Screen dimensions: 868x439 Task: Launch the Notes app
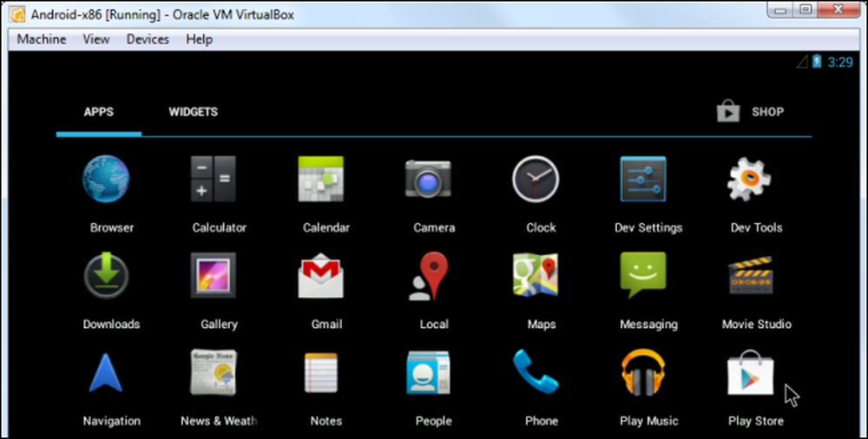click(320, 372)
